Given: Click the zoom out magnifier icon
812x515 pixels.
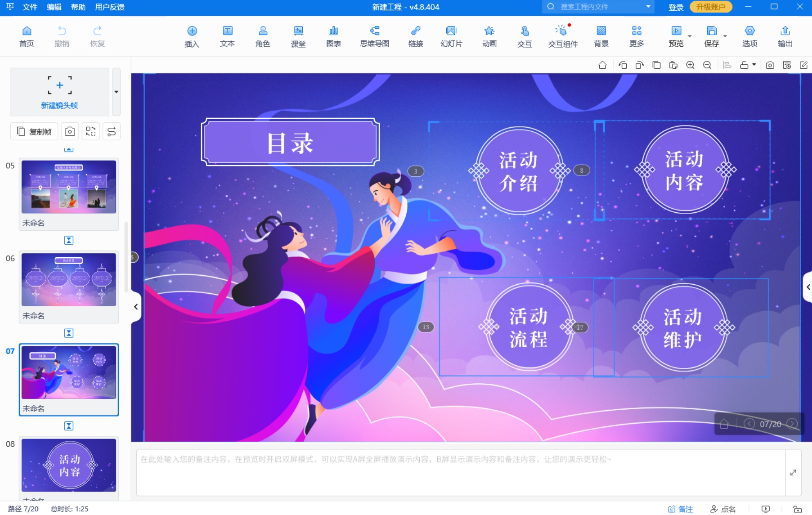Looking at the screenshot, I should point(707,65).
